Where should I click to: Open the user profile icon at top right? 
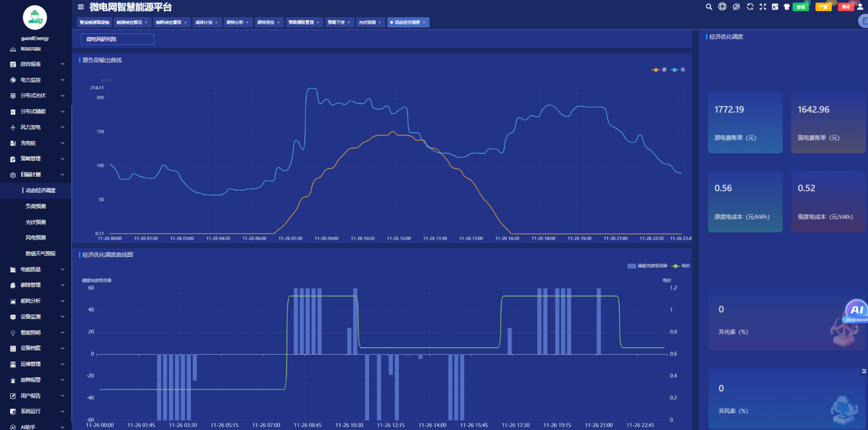860,7
